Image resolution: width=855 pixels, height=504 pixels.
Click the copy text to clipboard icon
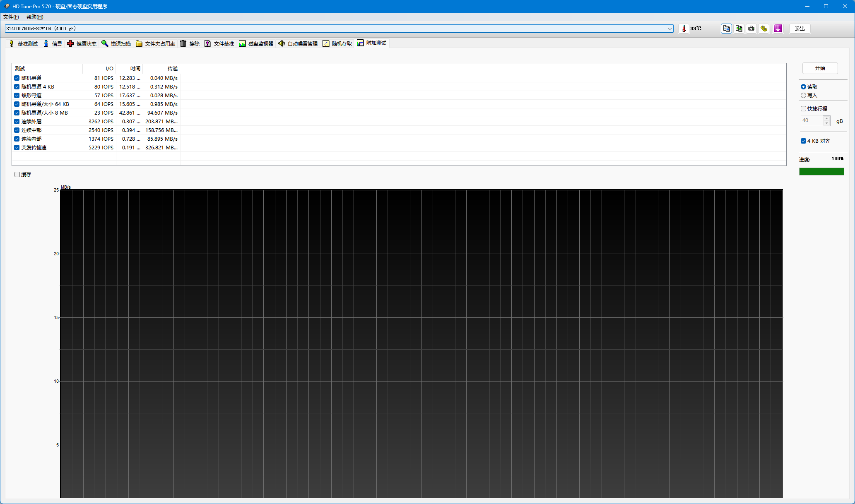point(726,29)
